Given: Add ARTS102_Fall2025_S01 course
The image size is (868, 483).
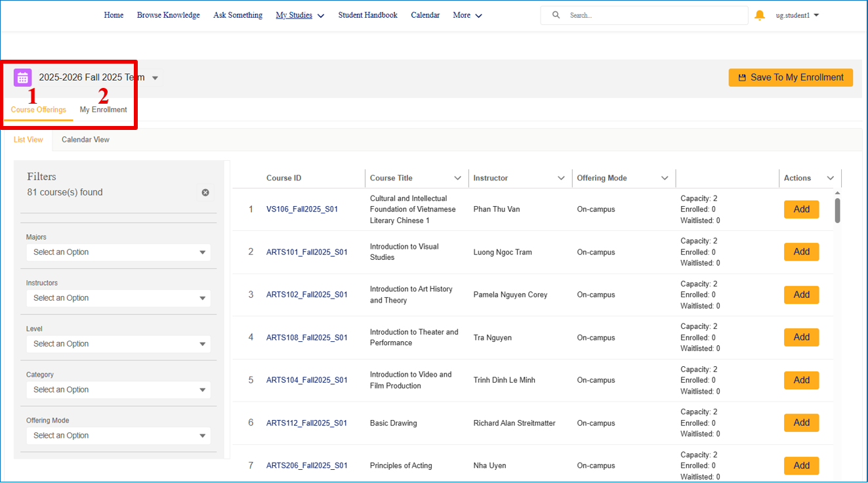Looking at the screenshot, I should pyautogui.click(x=802, y=295).
